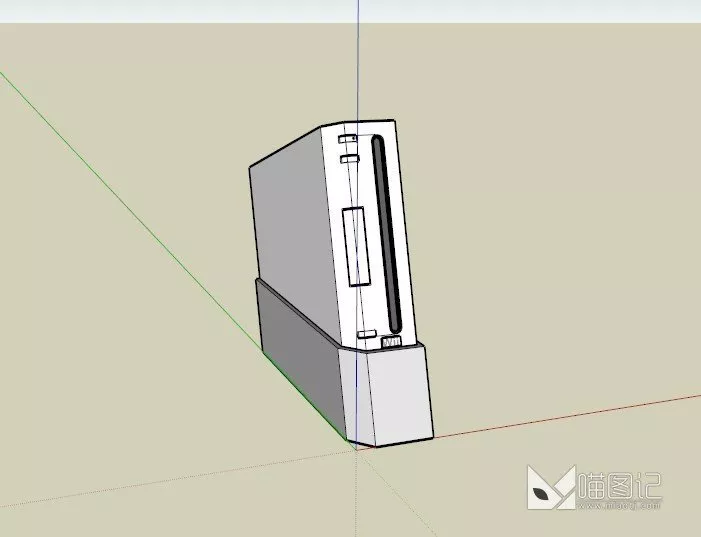Select the small button beside the Wii logo
Image resolution: width=701 pixels, height=537 pixels.
[367, 334]
